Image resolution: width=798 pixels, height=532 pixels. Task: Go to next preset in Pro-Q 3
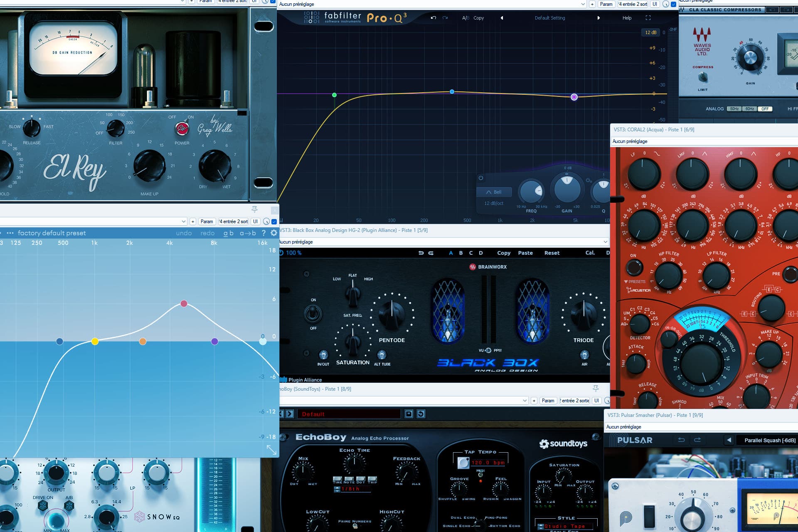click(598, 18)
